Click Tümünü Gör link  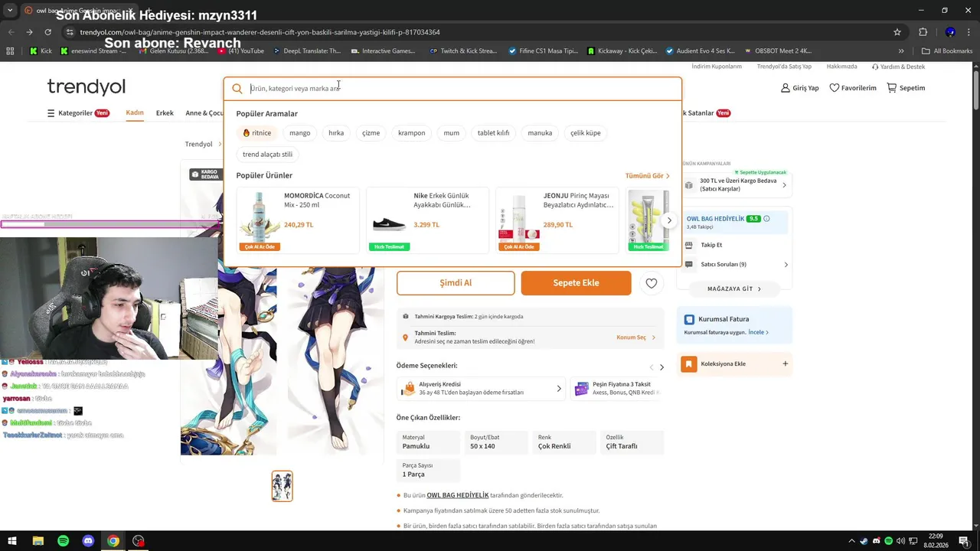[647, 176]
